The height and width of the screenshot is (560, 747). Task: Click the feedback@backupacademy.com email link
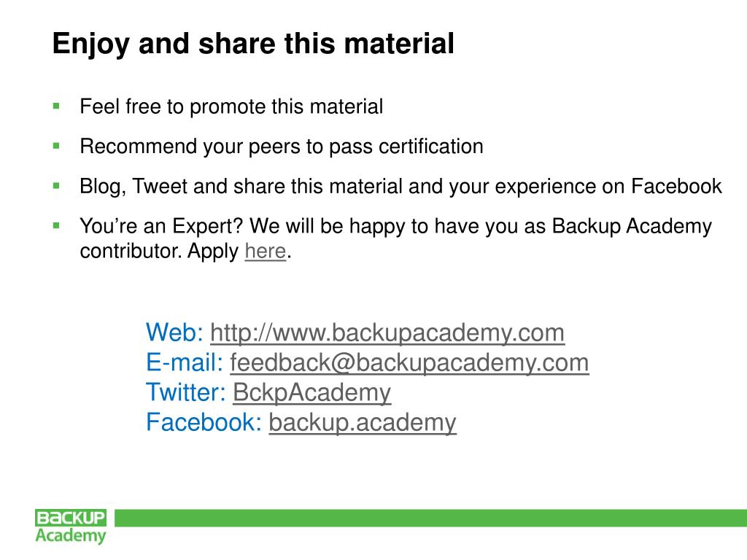[409, 363]
